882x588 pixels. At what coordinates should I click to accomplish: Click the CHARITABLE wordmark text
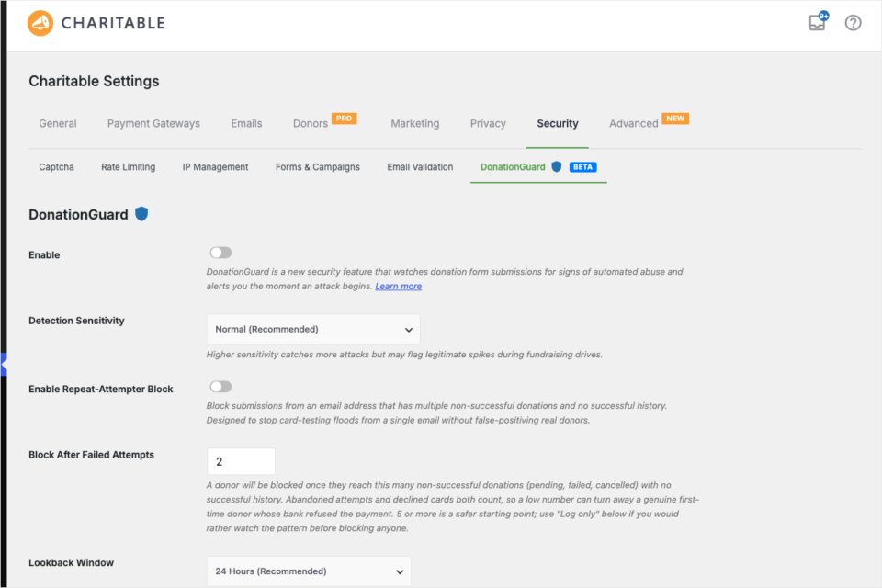tap(113, 23)
